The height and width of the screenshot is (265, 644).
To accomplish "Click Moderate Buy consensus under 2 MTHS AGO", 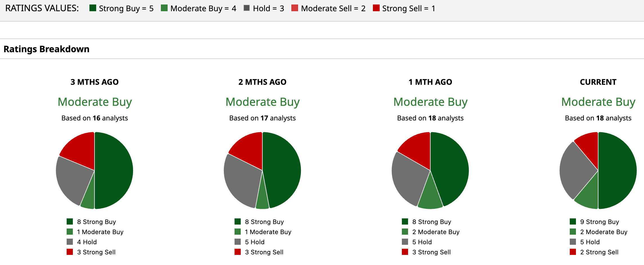I will coord(262,102).
